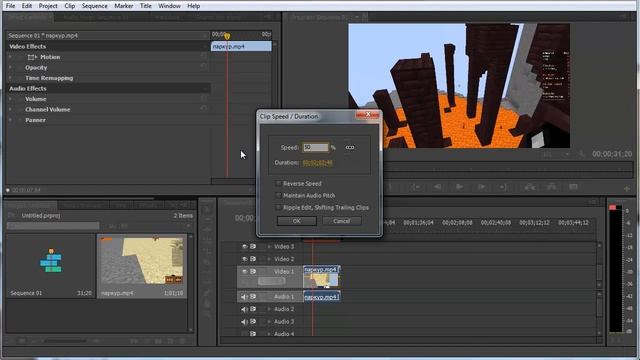The width and height of the screenshot is (640, 360).
Task: Go to In point in Program Monitor
Action: point(416,187)
